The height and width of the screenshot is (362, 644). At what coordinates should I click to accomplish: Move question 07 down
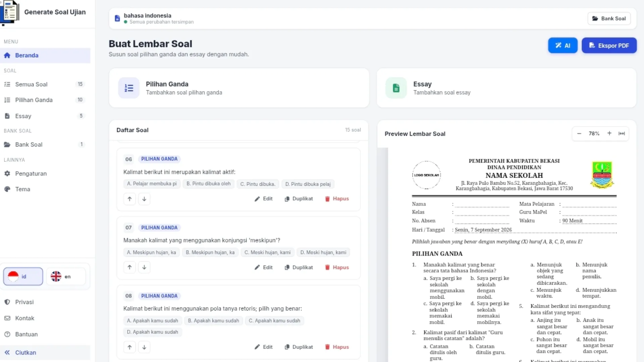click(x=144, y=267)
